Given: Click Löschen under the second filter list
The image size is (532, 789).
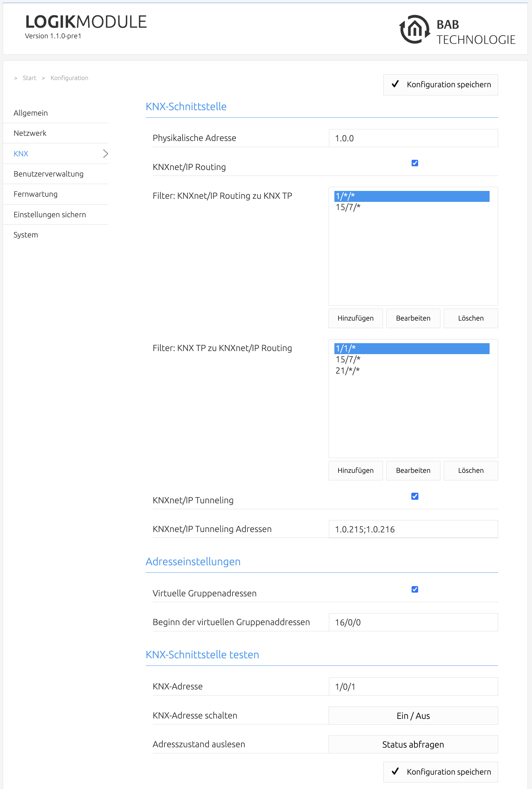Looking at the screenshot, I should click(x=471, y=470).
